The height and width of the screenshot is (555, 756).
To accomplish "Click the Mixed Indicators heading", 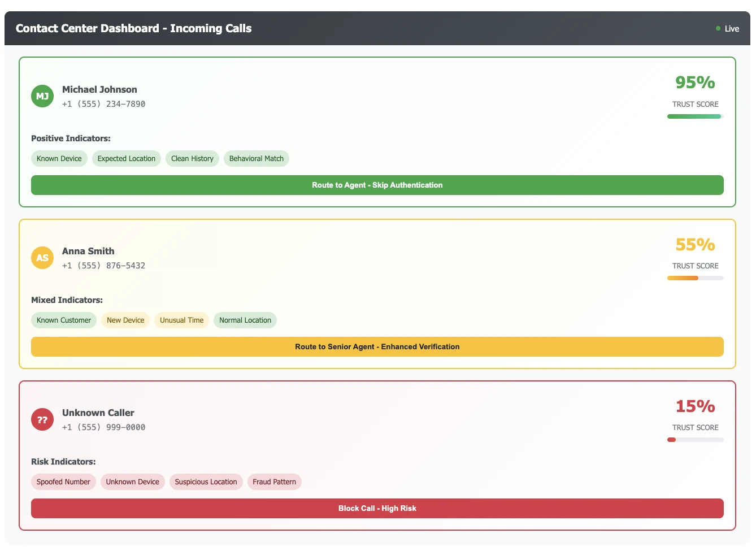I will (67, 300).
